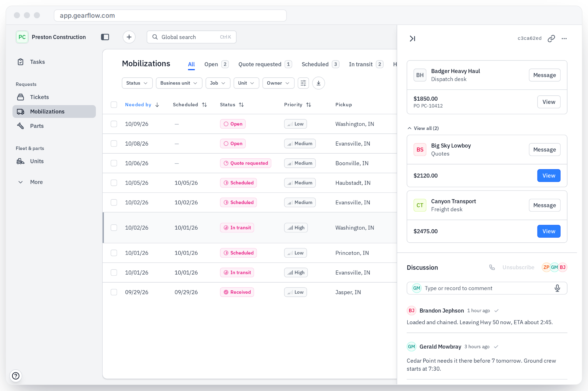
Task: Open the help question mark icon
Action: click(x=16, y=376)
